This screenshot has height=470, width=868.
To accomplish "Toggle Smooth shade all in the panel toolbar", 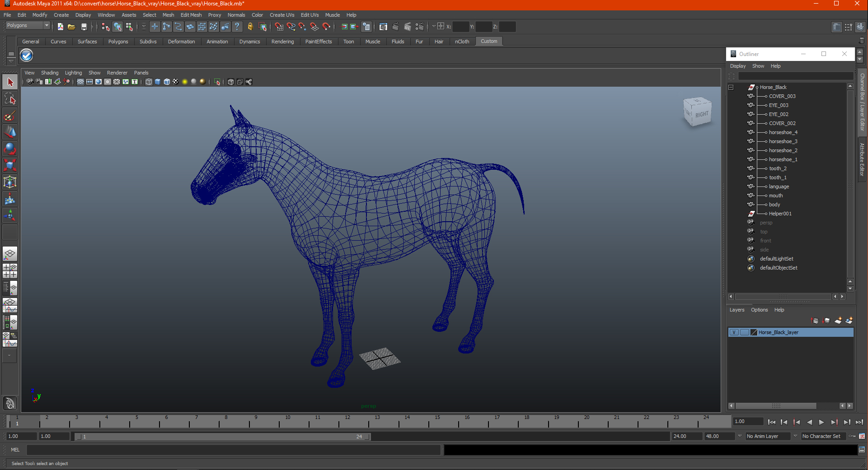I will click(x=158, y=82).
